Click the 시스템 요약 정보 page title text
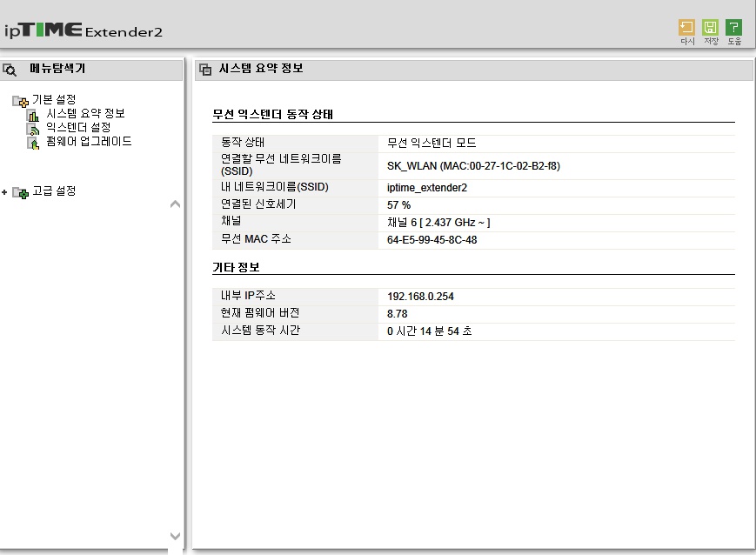Screen dimensions: 756x555 tap(261, 69)
